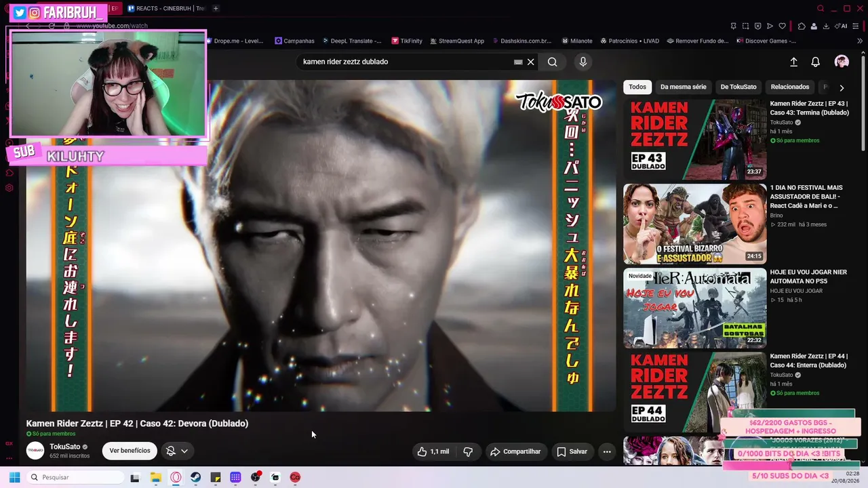Open the TikFinity bookmark

(x=407, y=41)
